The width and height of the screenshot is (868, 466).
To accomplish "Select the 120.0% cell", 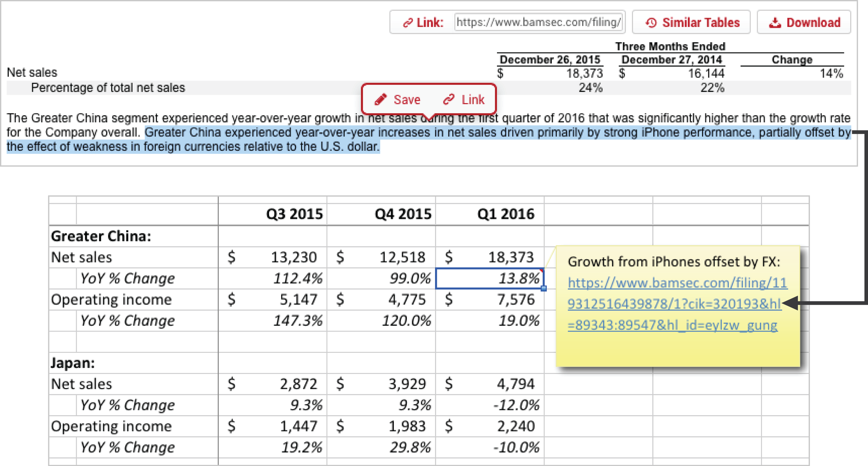I will click(x=381, y=321).
